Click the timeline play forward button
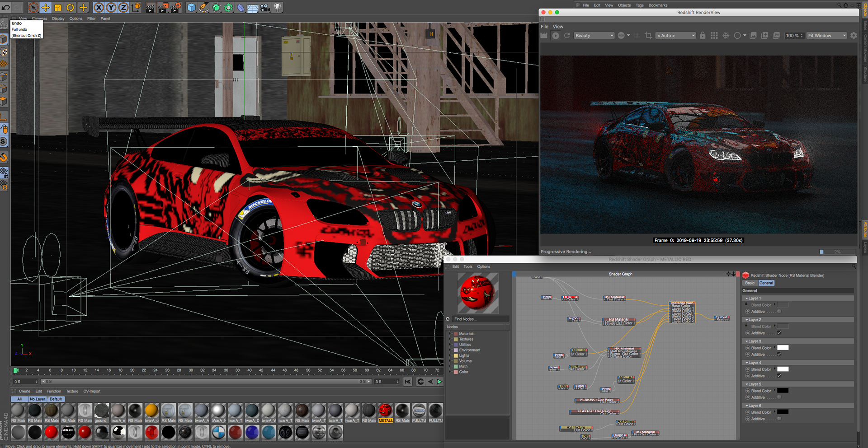This screenshot has height=448, width=868. [x=439, y=382]
